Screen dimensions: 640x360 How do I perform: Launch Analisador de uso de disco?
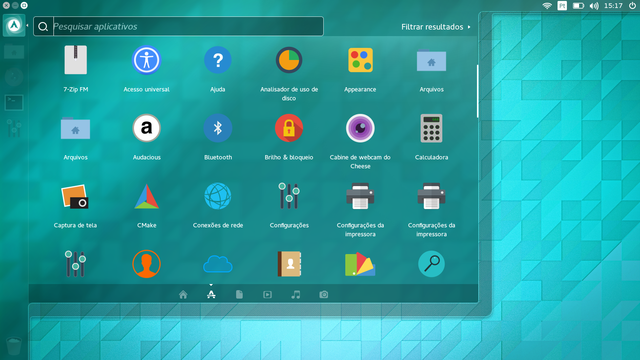click(289, 60)
